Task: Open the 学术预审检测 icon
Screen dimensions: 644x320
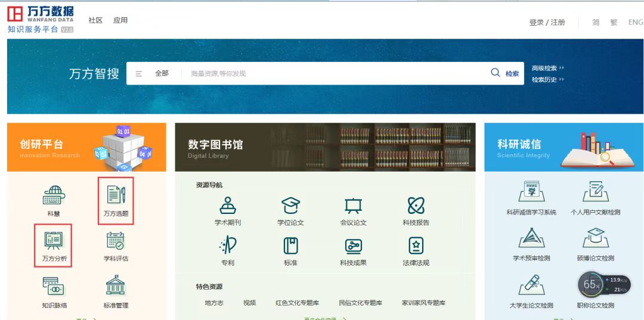Action: [x=531, y=238]
